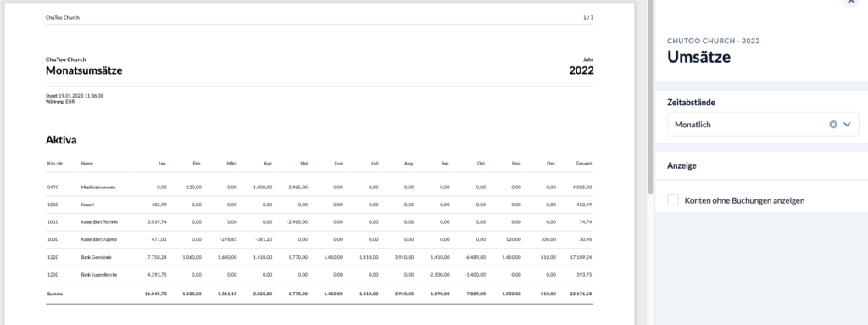
Task: Open the Monatlich combo box
Action: pyautogui.click(x=763, y=124)
